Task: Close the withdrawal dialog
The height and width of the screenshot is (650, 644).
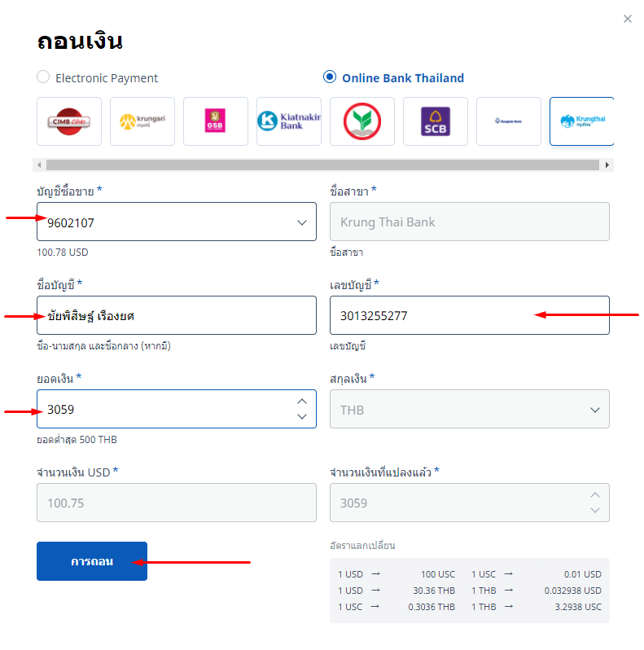Action: pos(628,19)
